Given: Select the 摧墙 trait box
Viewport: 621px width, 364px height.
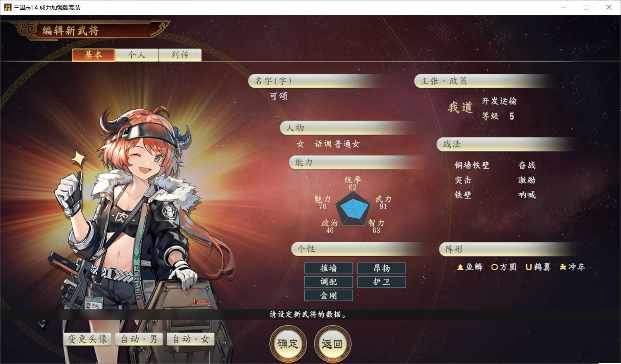Looking at the screenshot, I should (329, 268).
